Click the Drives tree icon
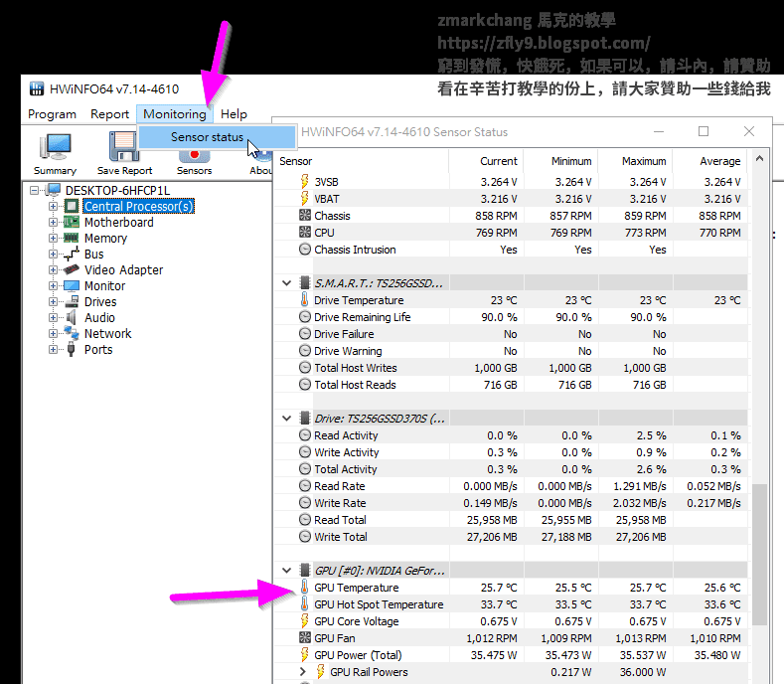 [72, 301]
